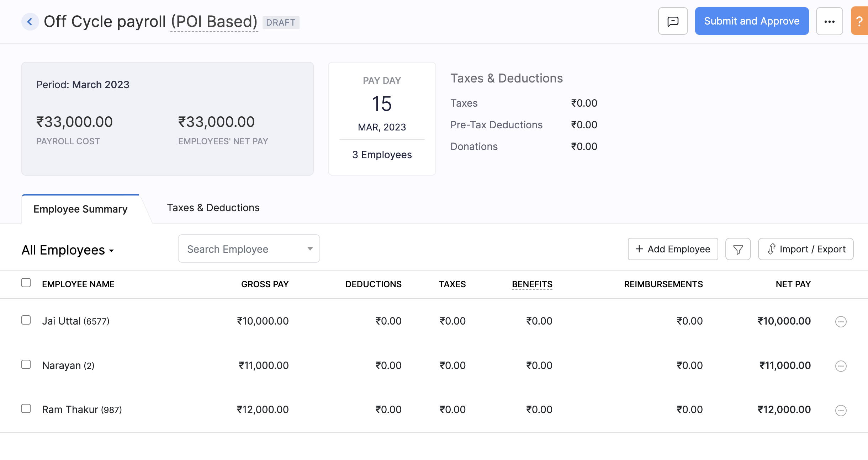Click the row options icon for Narayan
The height and width of the screenshot is (460, 868).
(x=841, y=365)
